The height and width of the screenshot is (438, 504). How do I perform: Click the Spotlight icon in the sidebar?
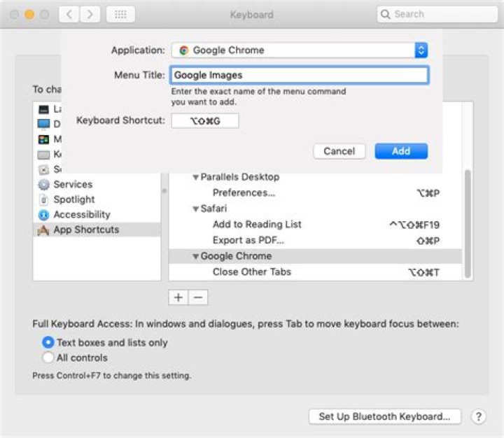43,199
